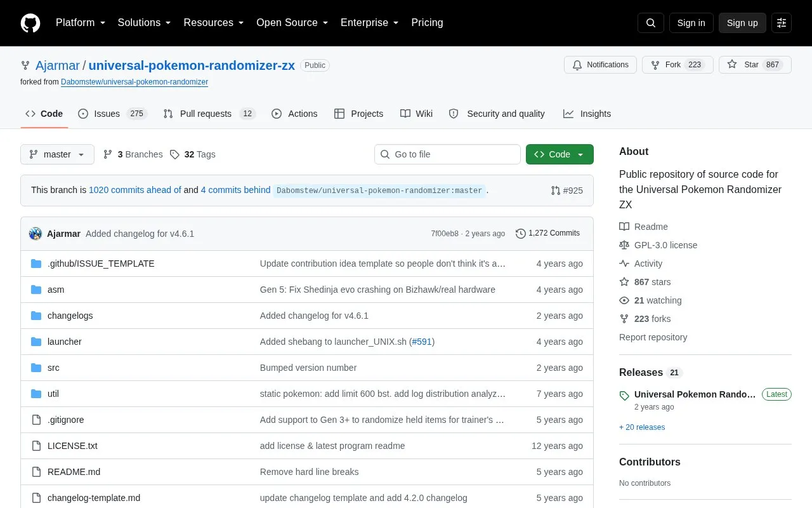
Task: Open the Insights tab
Action: [587, 114]
